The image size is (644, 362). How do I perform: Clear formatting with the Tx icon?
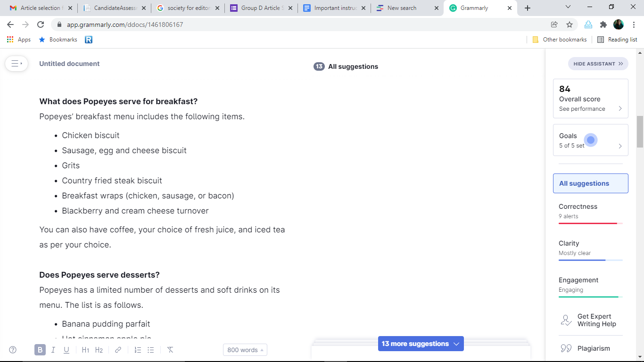170,350
